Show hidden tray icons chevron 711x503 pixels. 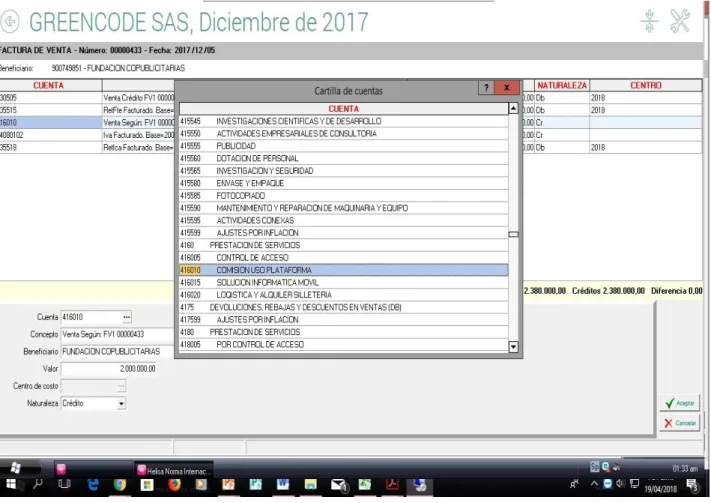coord(594,483)
